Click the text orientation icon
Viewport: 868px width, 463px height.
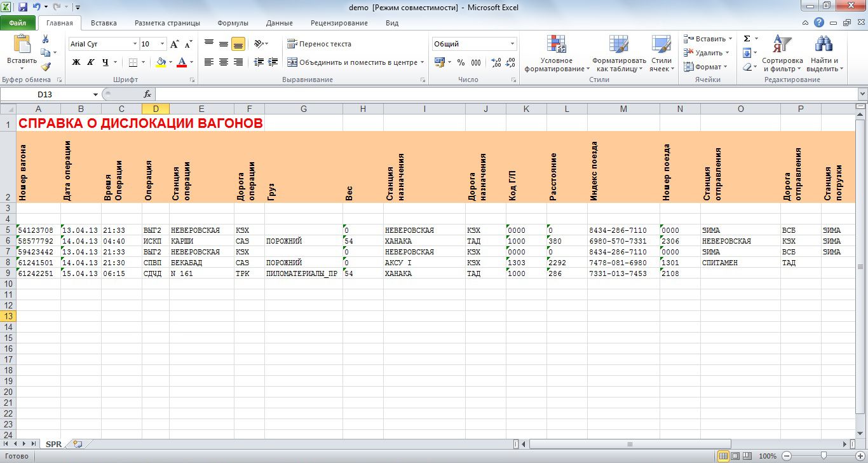(x=260, y=44)
